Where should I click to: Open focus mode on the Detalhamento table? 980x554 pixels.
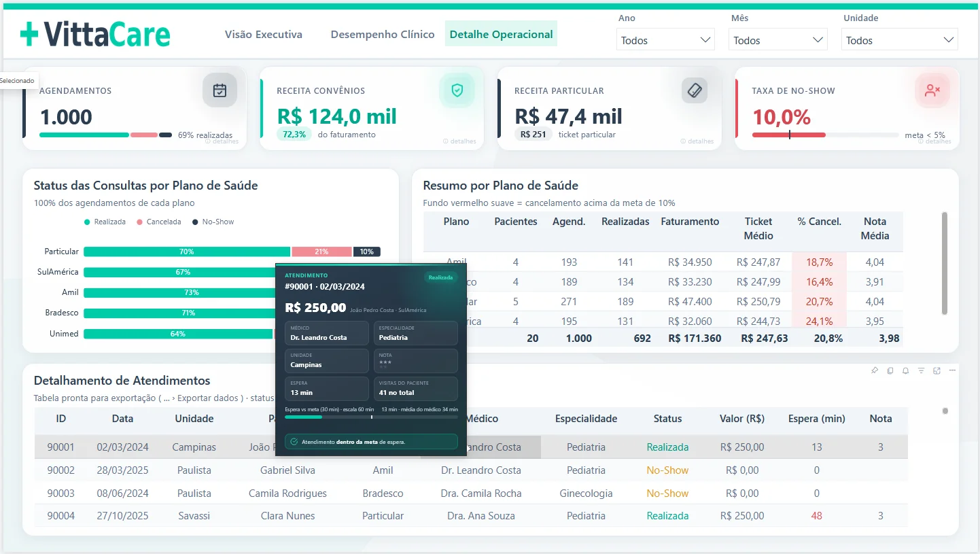(937, 370)
